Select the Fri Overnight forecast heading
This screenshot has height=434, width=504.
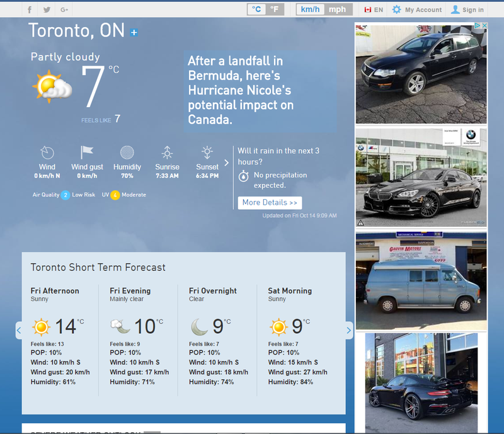pyautogui.click(x=213, y=291)
